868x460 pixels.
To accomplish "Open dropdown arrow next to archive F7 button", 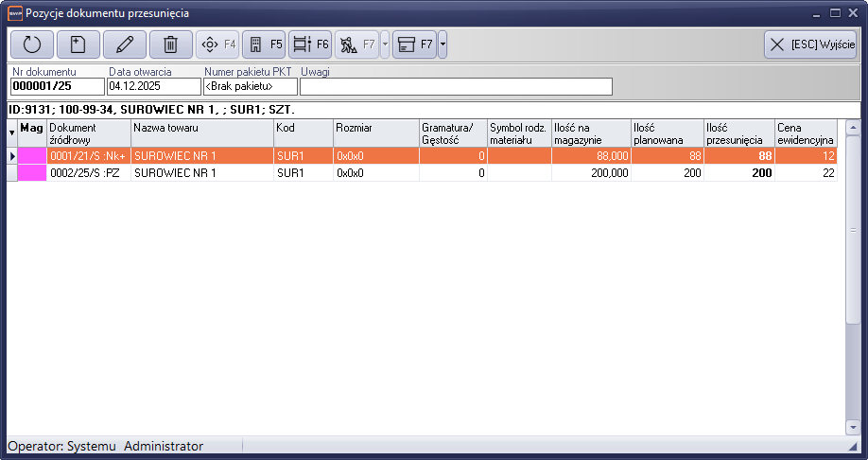I will coord(443,44).
